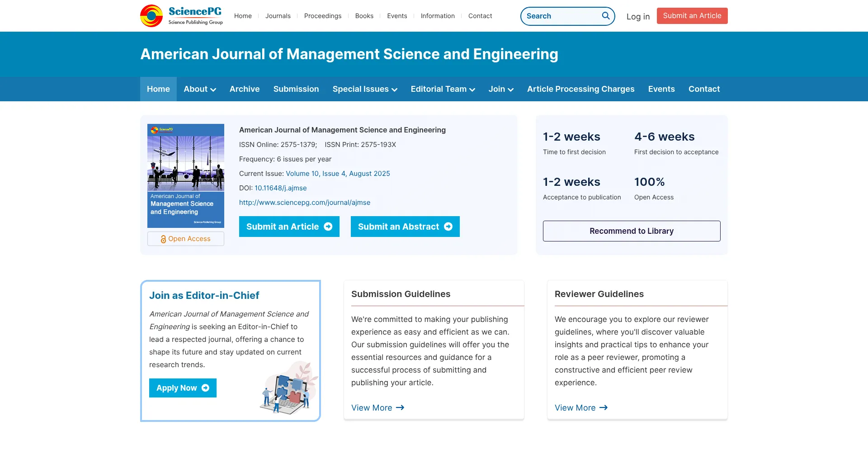
Task: Click the Submit an Abstract button
Action: coord(405,227)
